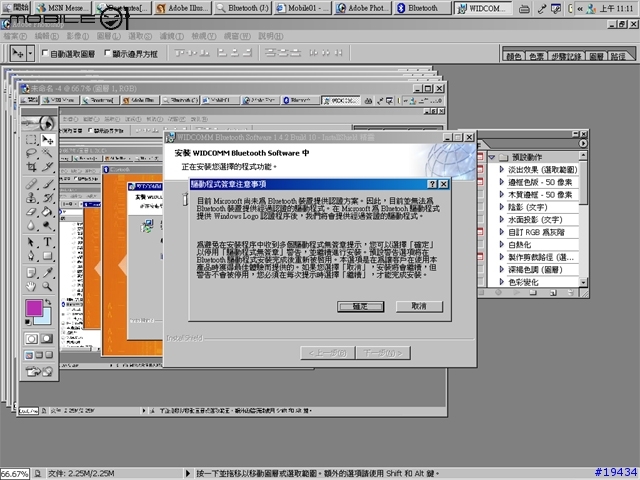This screenshot has height=480, width=640.
Task: Enable 自動選取圖層 checkbox
Action: coord(45,53)
